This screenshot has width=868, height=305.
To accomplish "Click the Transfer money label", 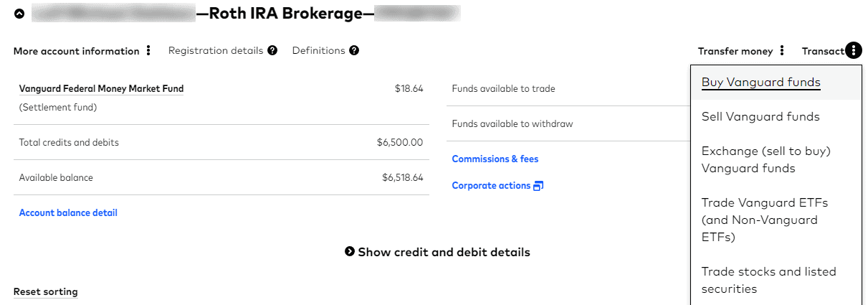I will click(735, 51).
